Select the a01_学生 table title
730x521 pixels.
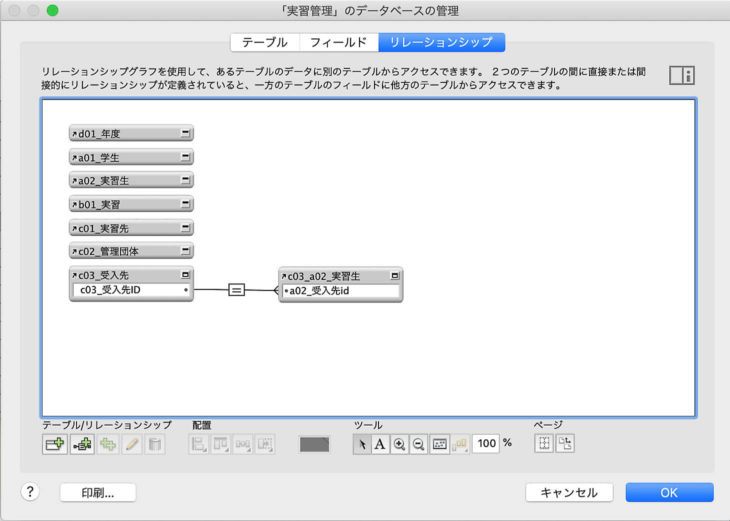tap(99, 157)
